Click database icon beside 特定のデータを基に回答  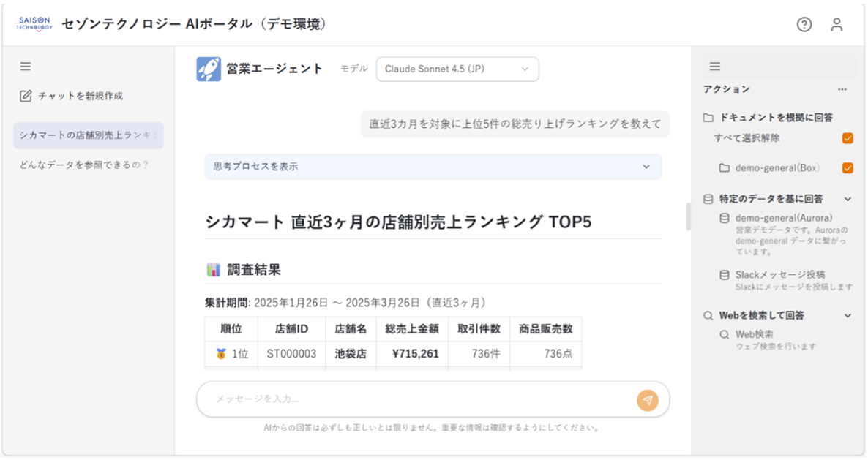pos(708,199)
